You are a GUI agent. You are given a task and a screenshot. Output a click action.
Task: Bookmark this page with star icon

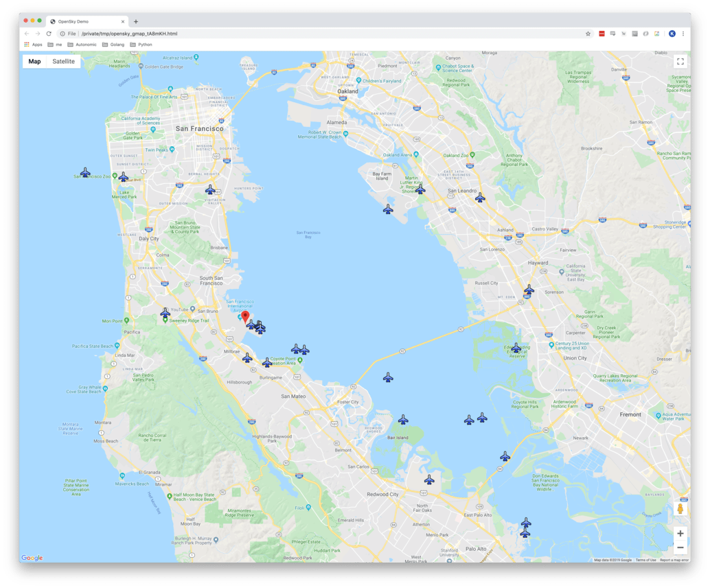588,34
